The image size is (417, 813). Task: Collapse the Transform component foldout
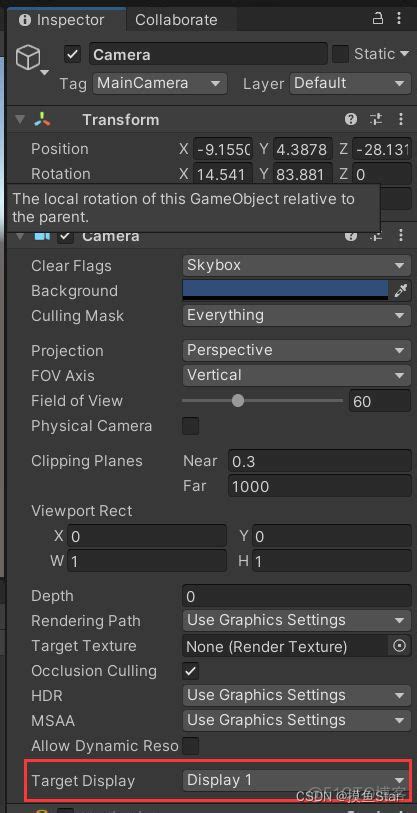tap(20, 120)
